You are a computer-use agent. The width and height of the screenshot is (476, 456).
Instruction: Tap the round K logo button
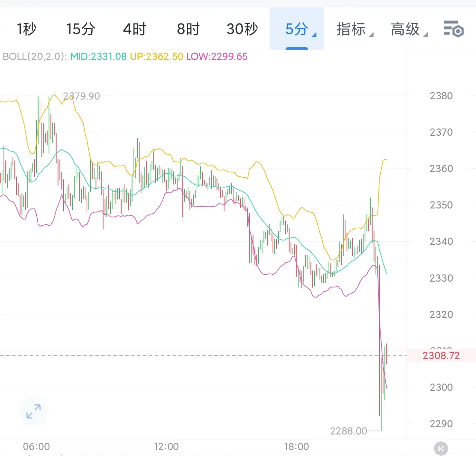click(441, 449)
